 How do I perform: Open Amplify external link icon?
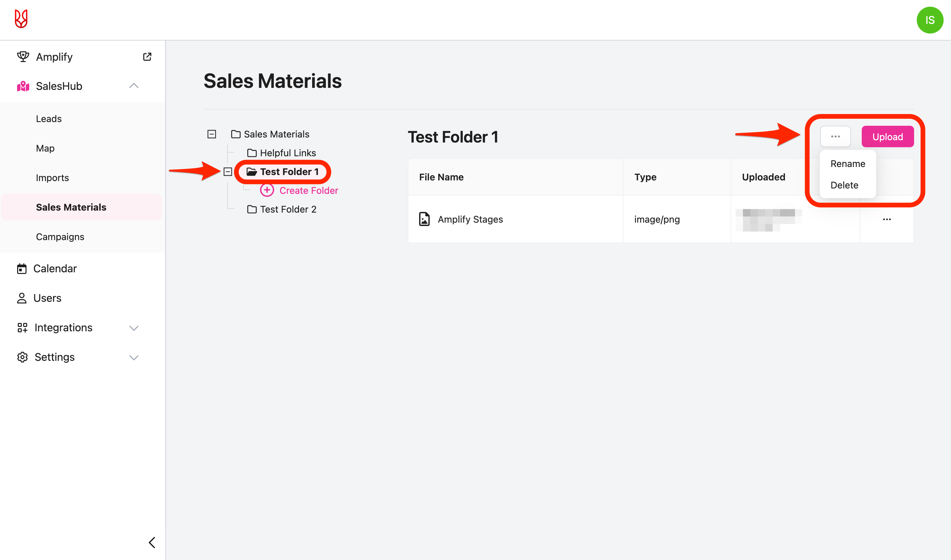pyautogui.click(x=147, y=57)
